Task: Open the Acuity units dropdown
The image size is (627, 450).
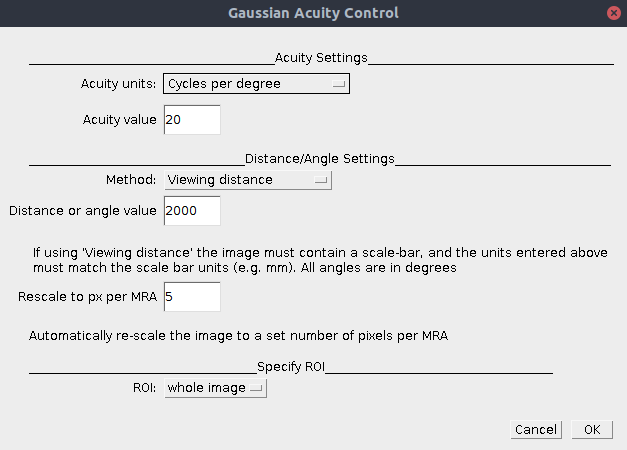Action: point(256,84)
